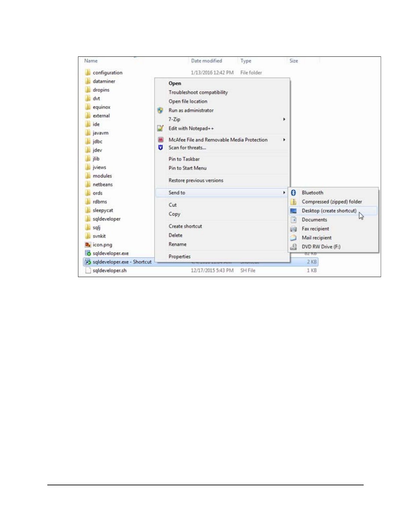
Task: Choose Open file location
Action: (x=188, y=101)
